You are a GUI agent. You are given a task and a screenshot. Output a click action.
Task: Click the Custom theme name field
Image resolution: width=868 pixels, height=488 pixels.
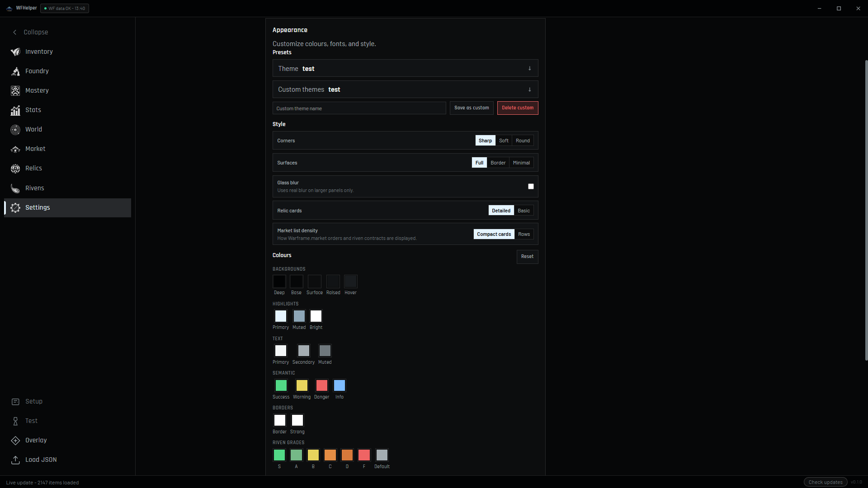click(x=359, y=108)
